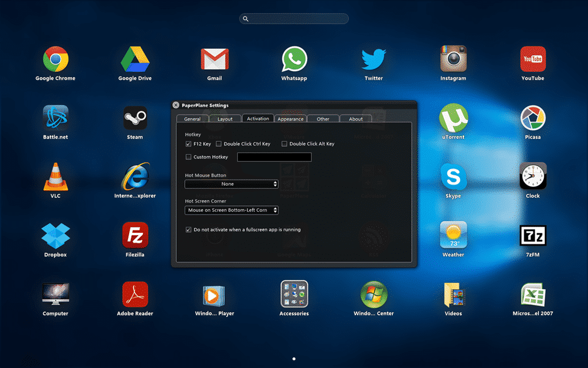Uncheck the F12 Key checkbox
The width and height of the screenshot is (588, 368).
[188, 144]
